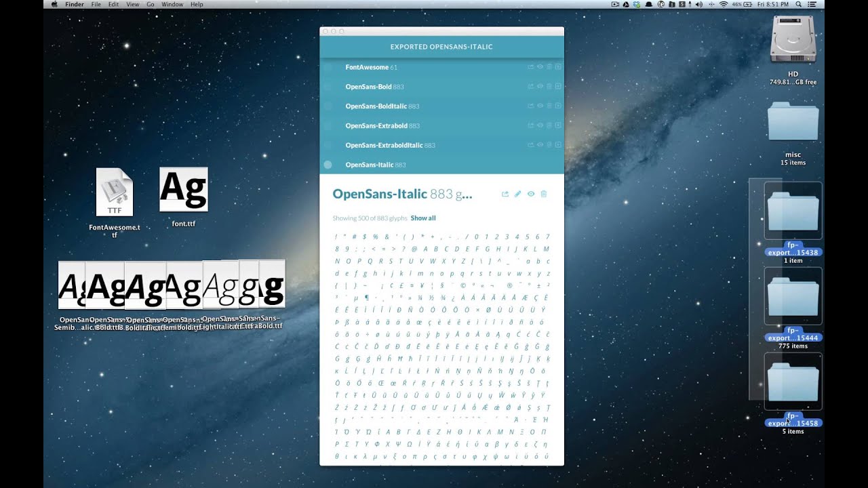868x488 pixels.
Task: Click the export icon in OpenSans-ExtraboldItalic row
Action: [x=531, y=145]
